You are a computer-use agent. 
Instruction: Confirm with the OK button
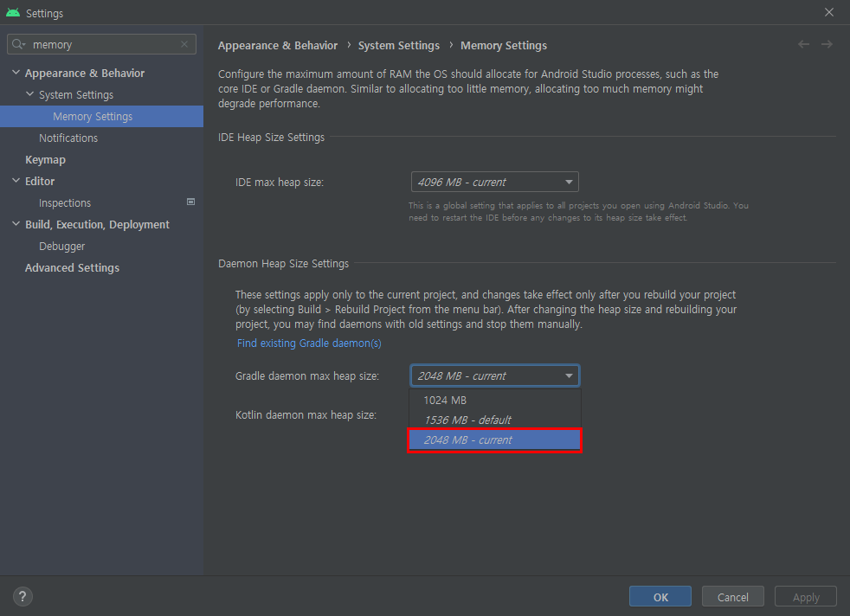[660, 596]
